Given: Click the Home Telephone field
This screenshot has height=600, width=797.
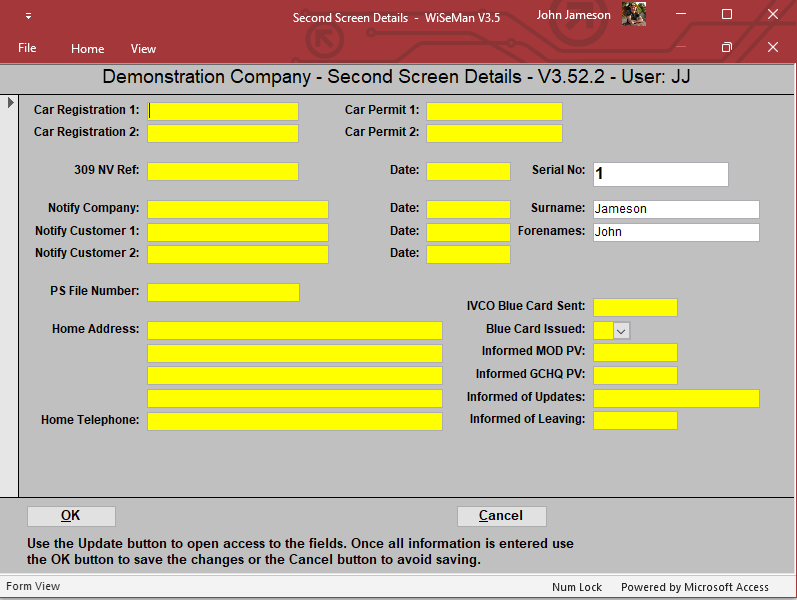Looking at the screenshot, I should point(294,421).
